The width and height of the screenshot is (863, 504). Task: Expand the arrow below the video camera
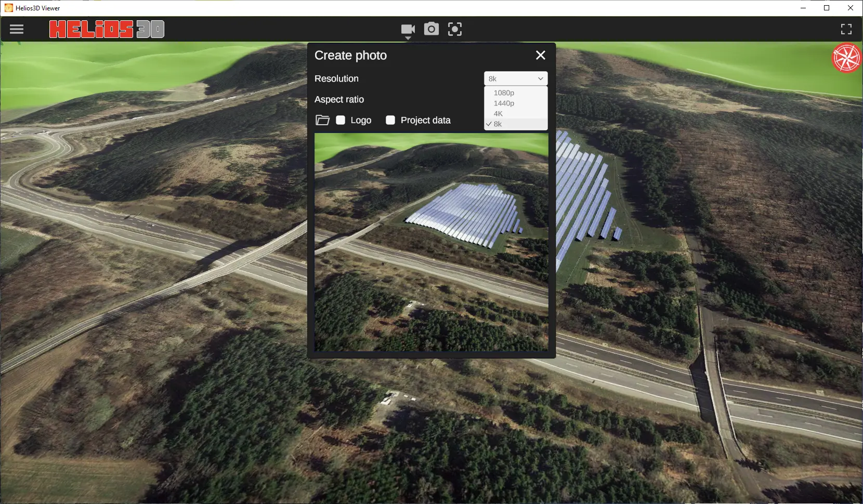coord(408,38)
